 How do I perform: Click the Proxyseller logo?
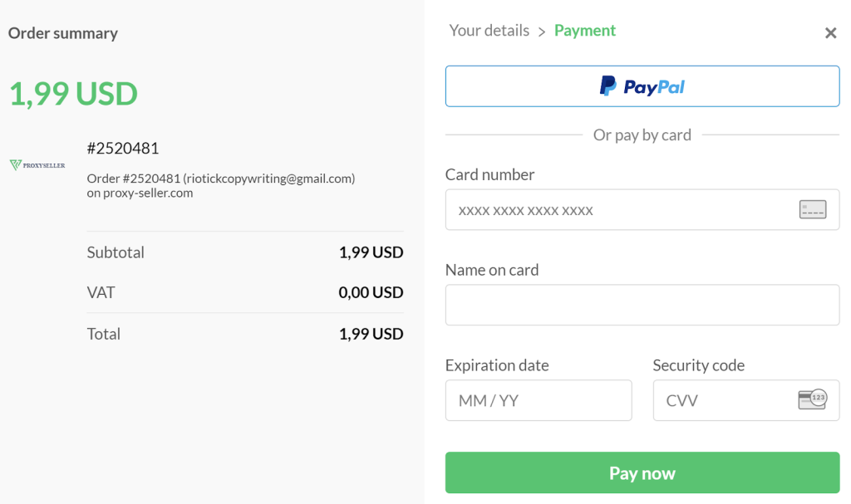coord(37,165)
